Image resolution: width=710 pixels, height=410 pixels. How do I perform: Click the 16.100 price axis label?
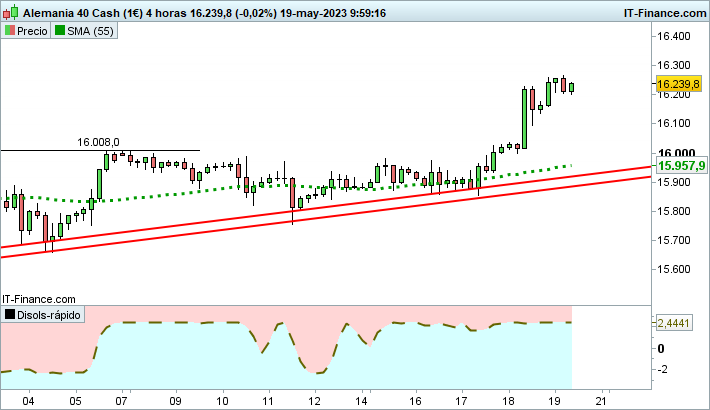point(674,123)
